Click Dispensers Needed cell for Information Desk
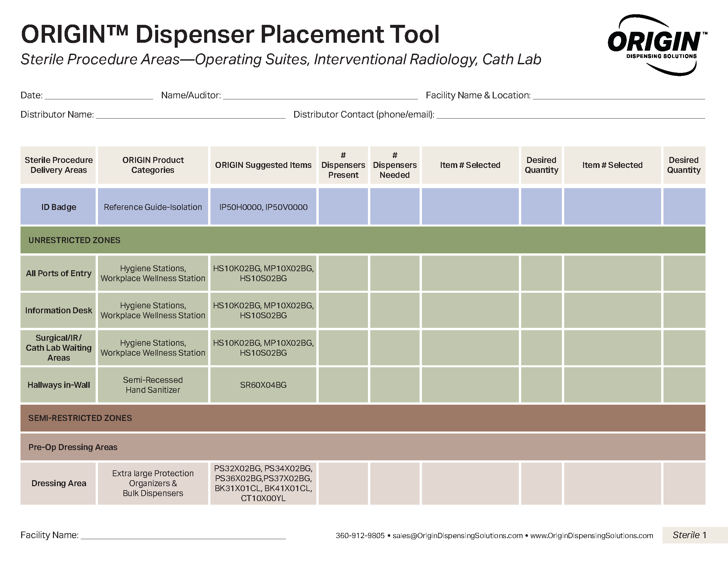The height and width of the screenshot is (563, 728). coord(395,310)
